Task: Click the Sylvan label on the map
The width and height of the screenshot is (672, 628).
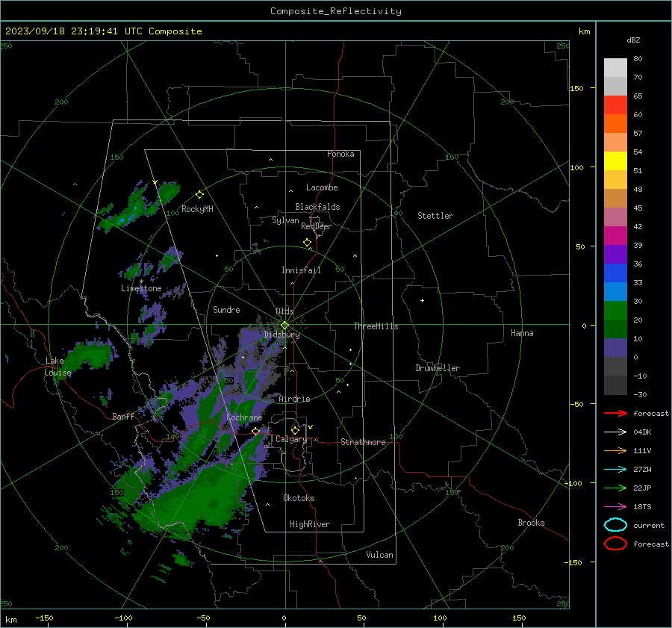Action: 285,220
